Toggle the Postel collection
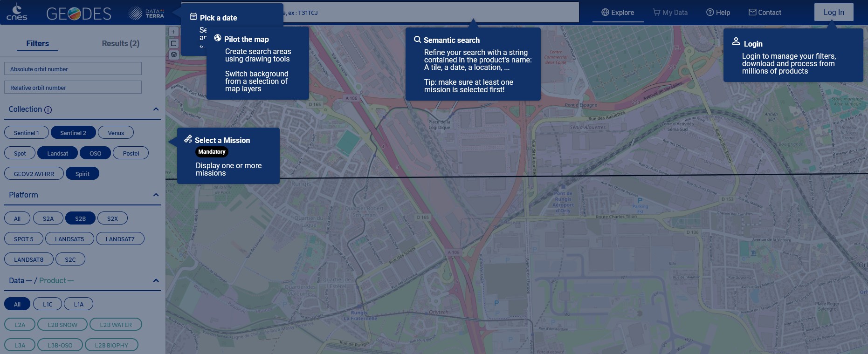 coord(131,153)
